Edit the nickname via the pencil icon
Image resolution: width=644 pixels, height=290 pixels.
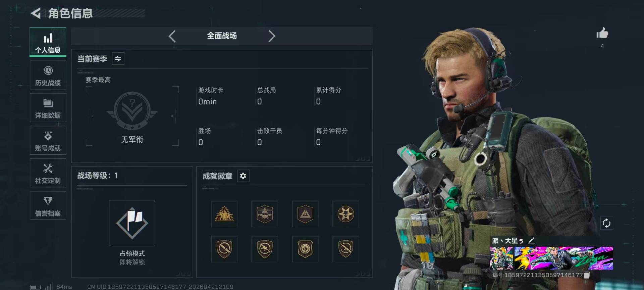pyautogui.click(x=531, y=241)
